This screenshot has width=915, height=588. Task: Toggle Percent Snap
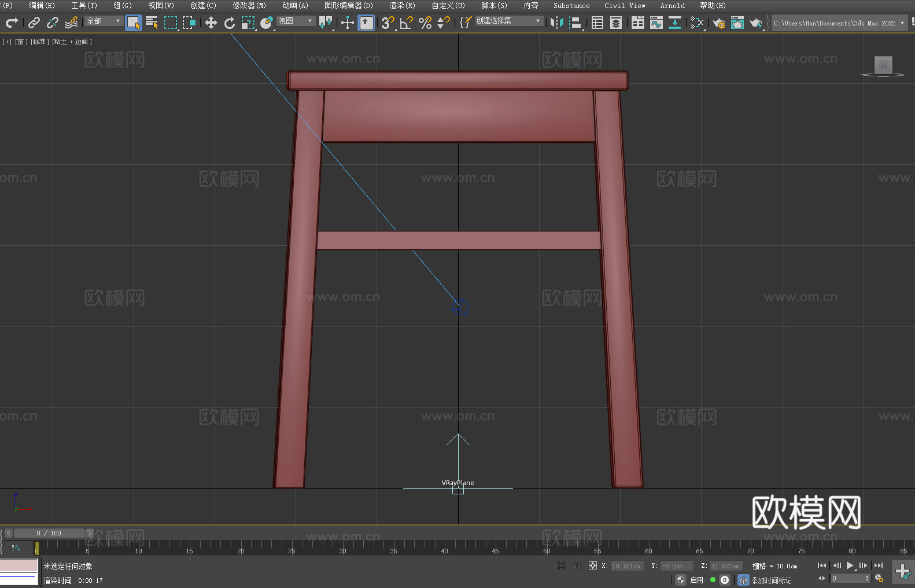pyautogui.click(x=425, y=23)
